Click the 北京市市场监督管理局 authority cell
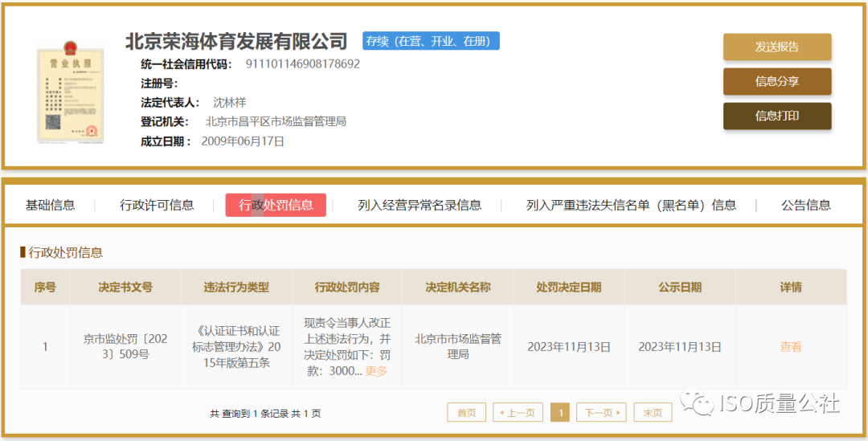Image resolution: width=868 pixels, height=441 pixels. 458,346
